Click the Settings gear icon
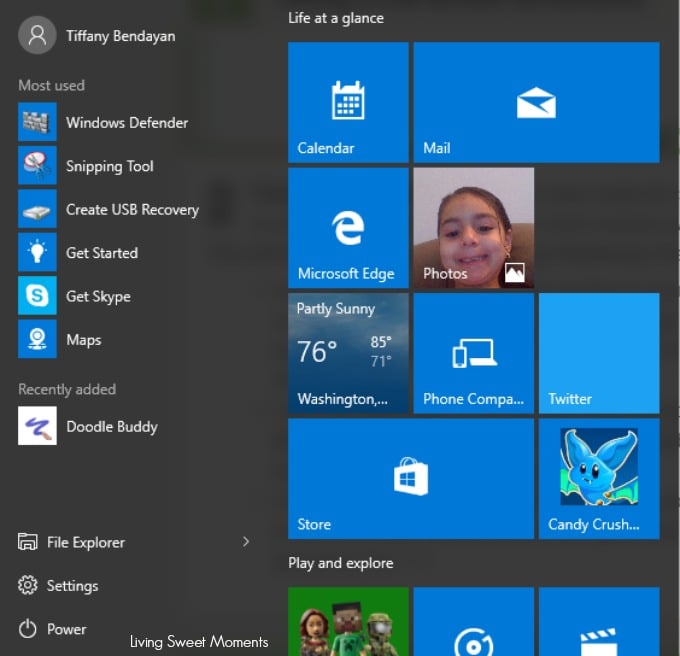The image size is (680, 656). click(27, 585)
